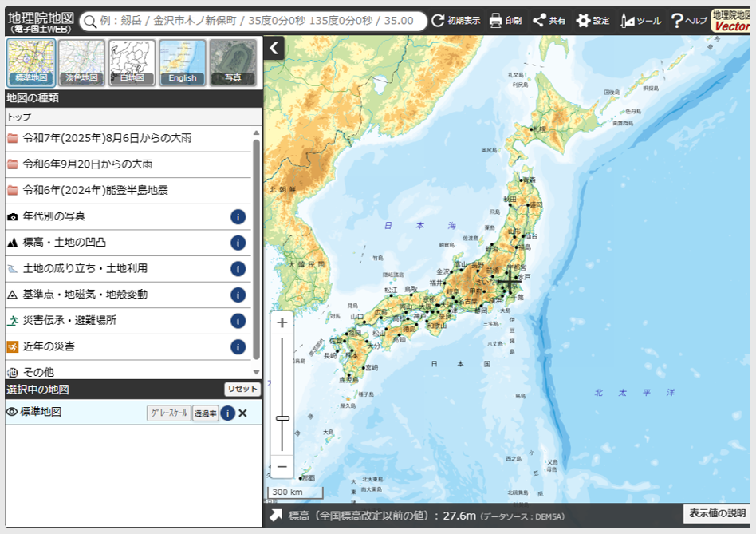Select the 淡色地図 base map thumbnail
The width and height of the screenshot is (756, 534).
pyautogui.click(x=81, y=63)
